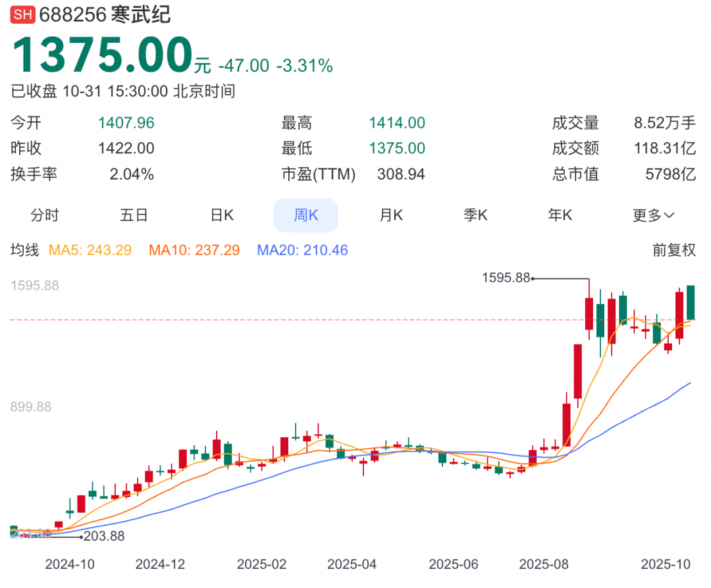The image size is (711, 588).
Task: Click the 1595.88 high-point annotation on chart
Action: 506,278
